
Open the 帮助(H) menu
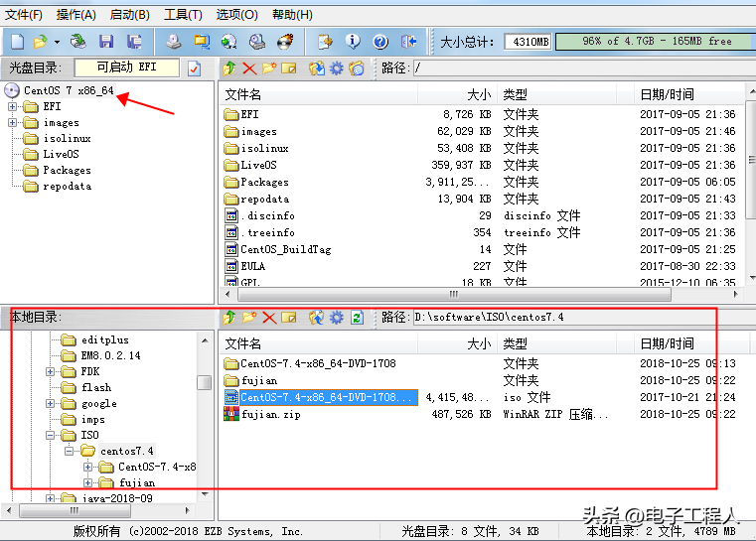pyautogui.click(x=292, y=15)
